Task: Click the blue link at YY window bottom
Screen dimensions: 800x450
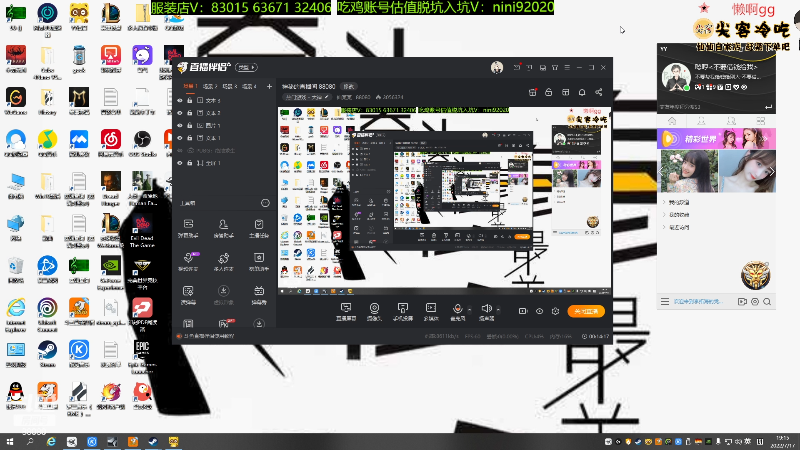Action: pyautogui.click(x=697, y=302)
